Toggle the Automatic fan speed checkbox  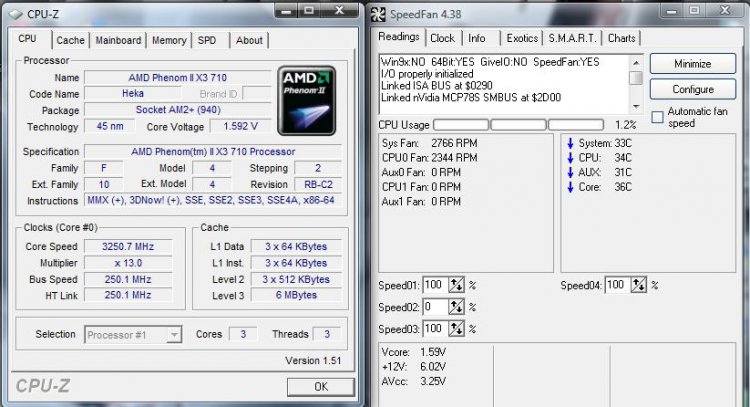(x=658, y=117)
